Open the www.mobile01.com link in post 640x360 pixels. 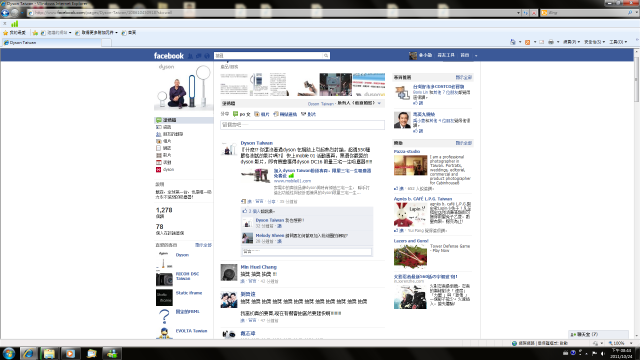point(292,181)
